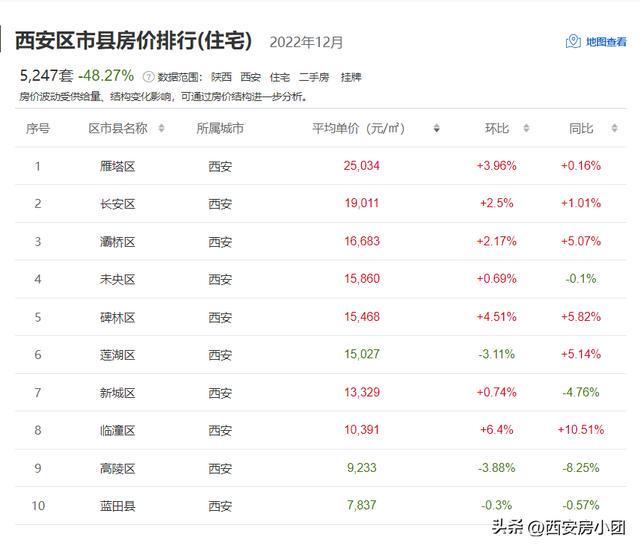This screenshot has width=640, height=549.
Task: Open the map view location icon
Action: click(573, 41)
